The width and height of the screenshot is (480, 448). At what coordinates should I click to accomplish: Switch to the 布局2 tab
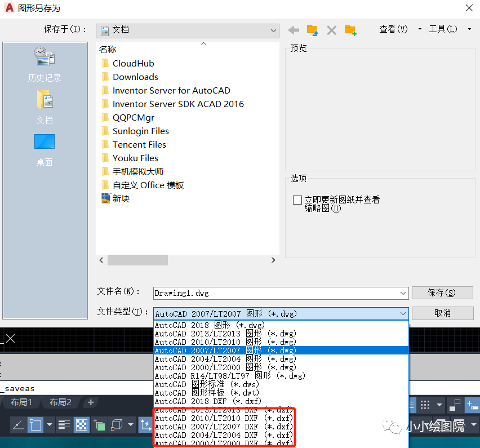60,402
